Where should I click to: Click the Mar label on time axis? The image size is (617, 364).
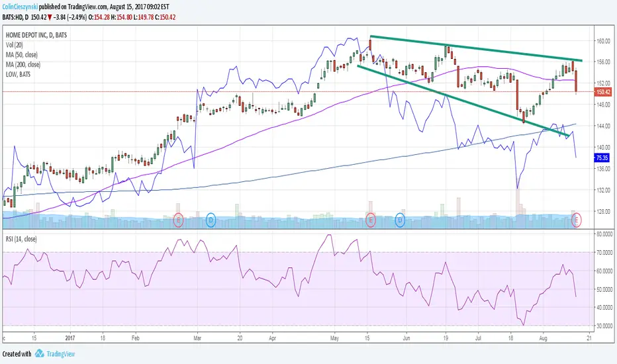point(197,338)
